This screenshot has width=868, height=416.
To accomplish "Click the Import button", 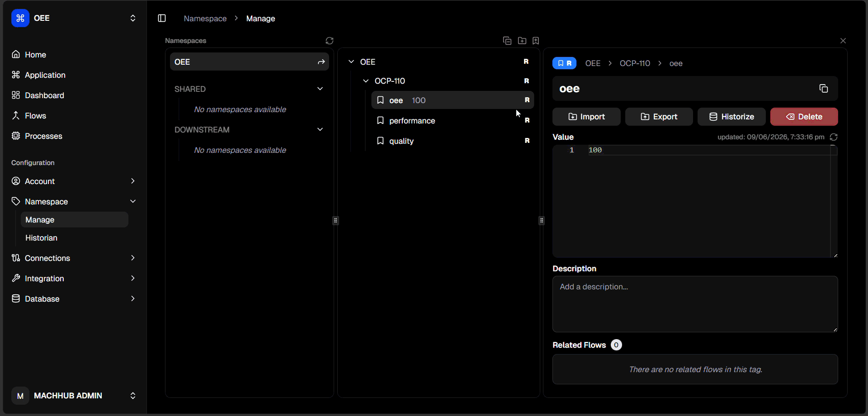I will [586, 117].
